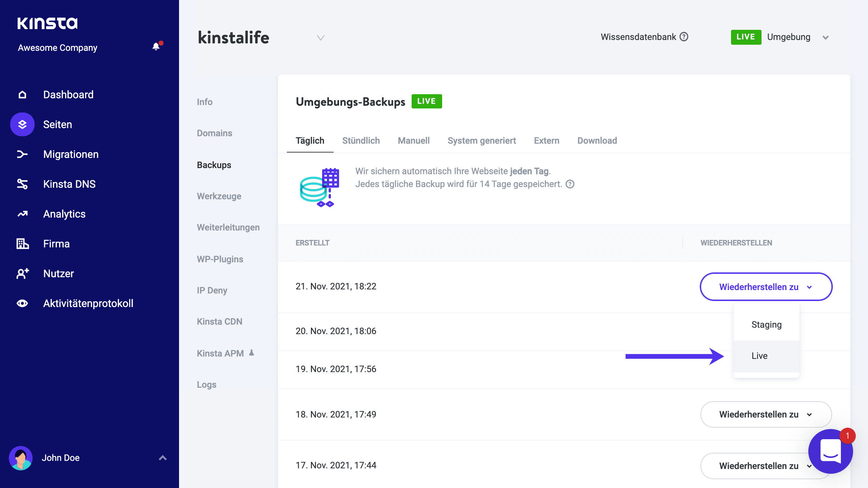Select Staging in restore dropdown

pyautogui.click(x=766, y=324)
